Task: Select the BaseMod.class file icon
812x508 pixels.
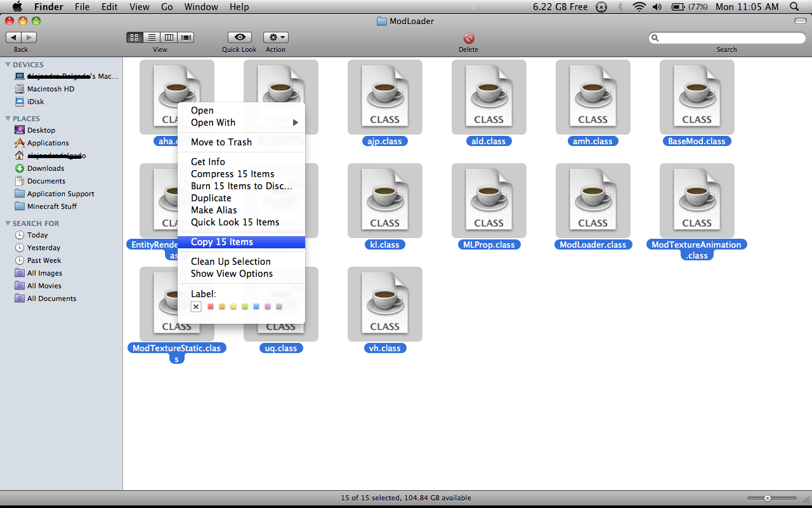Action: pyautogui.click(x=697, y=97)
